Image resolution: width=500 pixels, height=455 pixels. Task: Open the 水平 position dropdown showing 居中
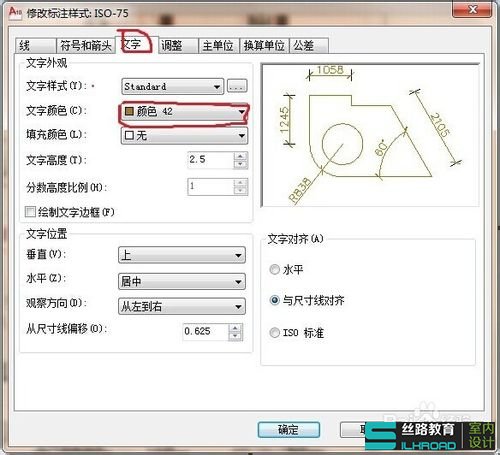click(x=182, y=282)
